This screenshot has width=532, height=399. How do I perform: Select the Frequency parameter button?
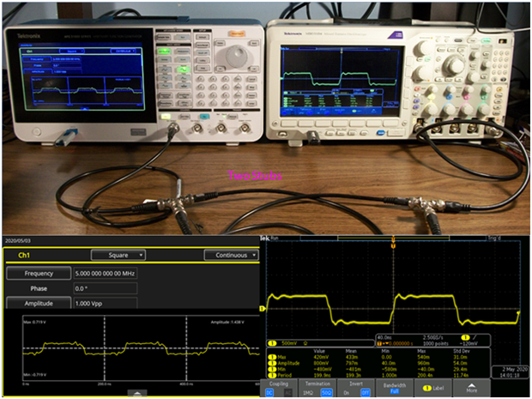[39, 274]
